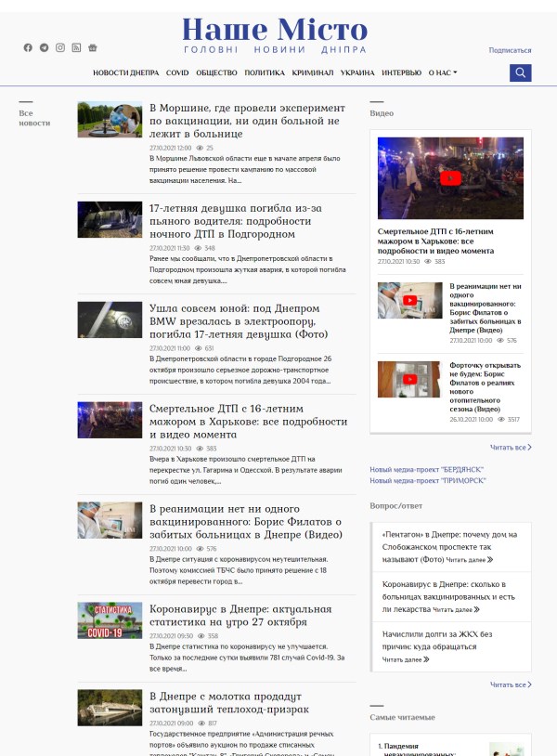Open 'Коронавирус в Днепре: сколько в больницах' question
The image size is (557, 756).
pos(448,597)
